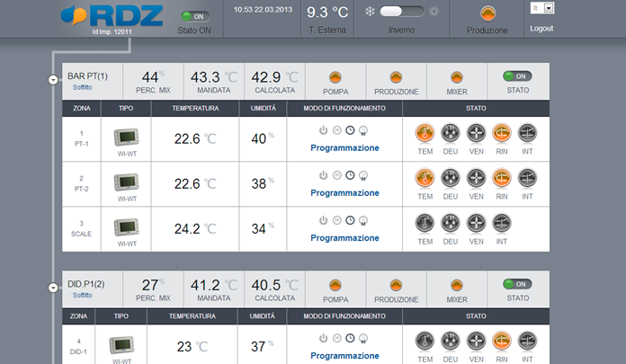
Task: Select power-off mode icon for zone SCALE
Action: click(323, 220)
